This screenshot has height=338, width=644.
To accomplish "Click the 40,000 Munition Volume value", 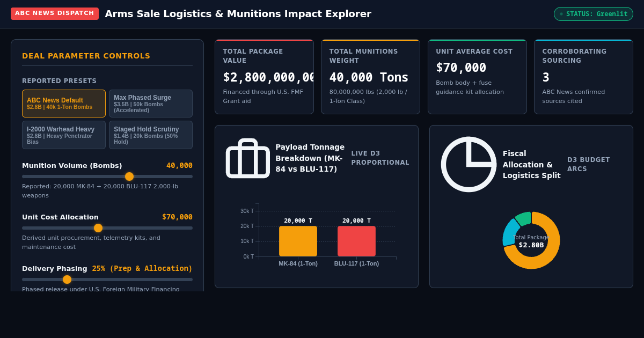I will 179,165.
